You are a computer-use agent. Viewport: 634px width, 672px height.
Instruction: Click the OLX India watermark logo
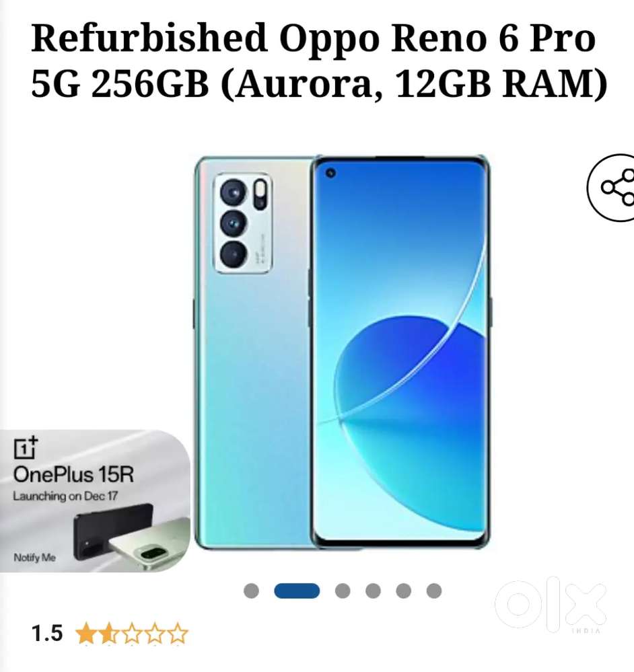pos(551,605)
